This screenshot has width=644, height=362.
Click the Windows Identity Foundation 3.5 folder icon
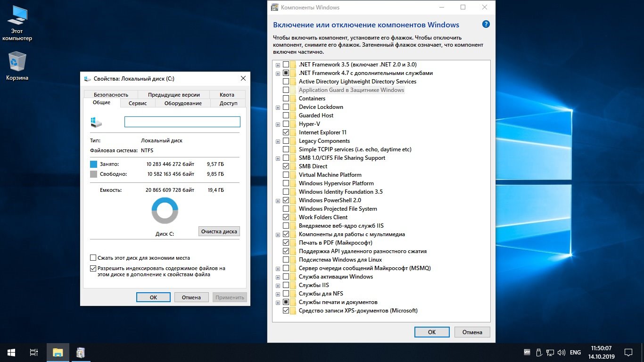(x=293, y=192)
